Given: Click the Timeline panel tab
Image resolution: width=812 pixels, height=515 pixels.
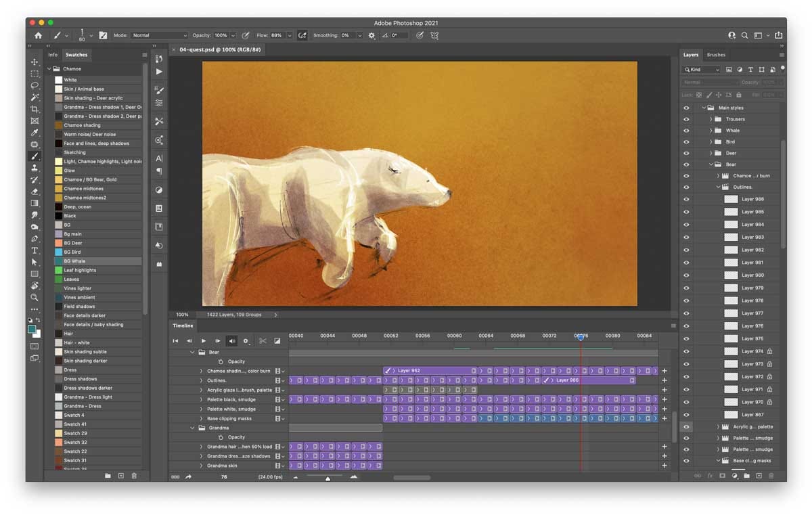Looking at the screenshot, I should [x=183, y=326].
